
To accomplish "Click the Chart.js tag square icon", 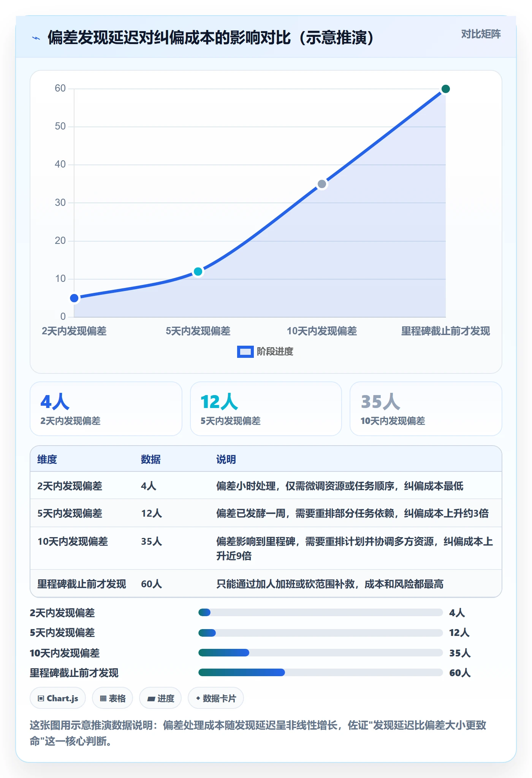I will tap(41, 698).
